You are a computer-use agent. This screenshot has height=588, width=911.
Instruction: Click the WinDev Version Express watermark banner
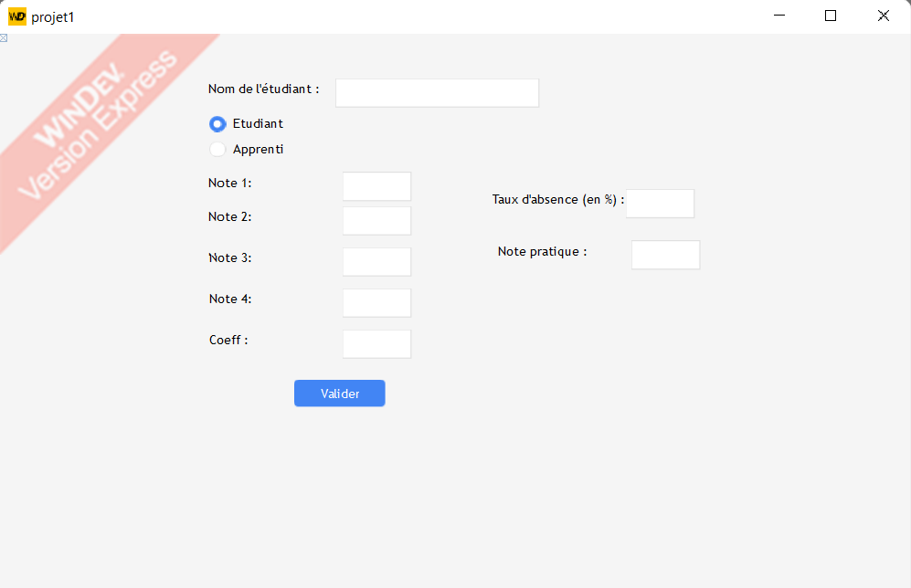pos(101,132)
